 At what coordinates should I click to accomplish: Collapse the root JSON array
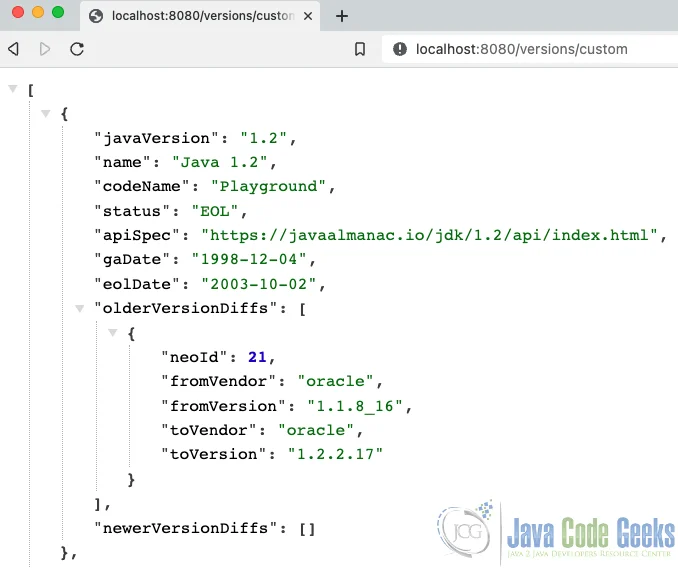coord(13,89)
